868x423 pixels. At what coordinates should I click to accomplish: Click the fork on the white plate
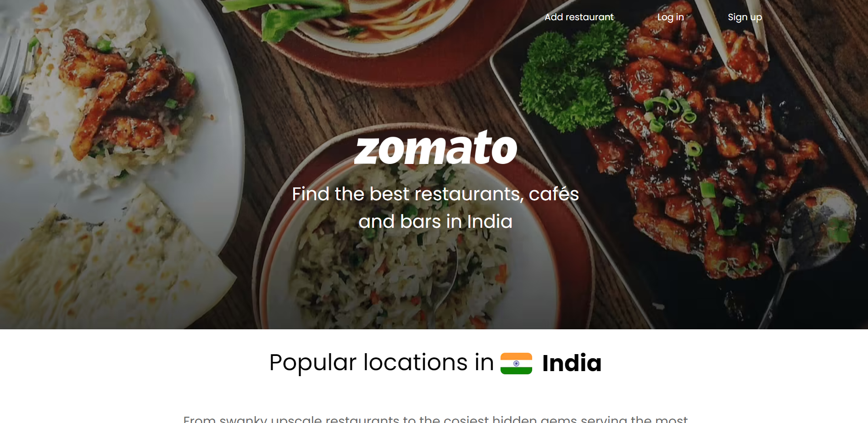click(x=13, y=87)
